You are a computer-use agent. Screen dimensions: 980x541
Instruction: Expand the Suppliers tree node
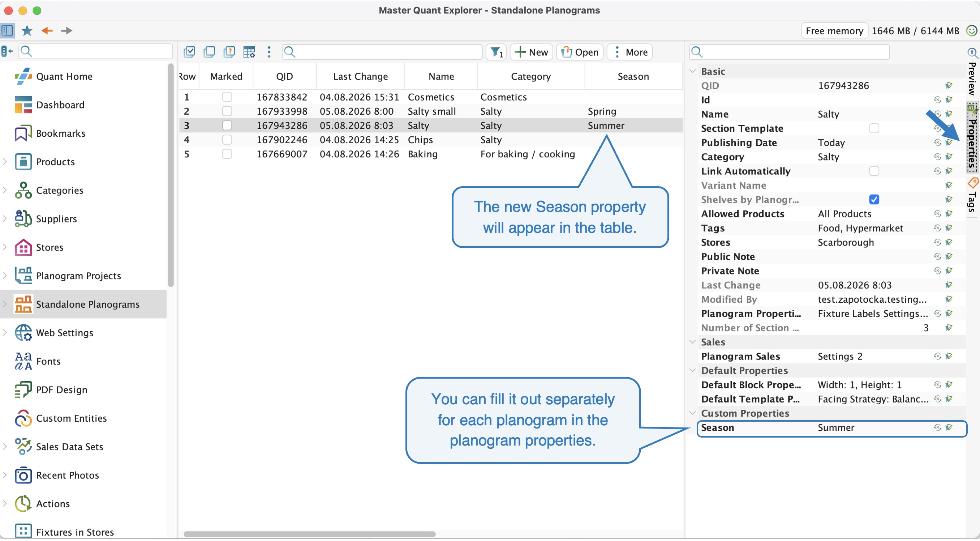point(5,218)
